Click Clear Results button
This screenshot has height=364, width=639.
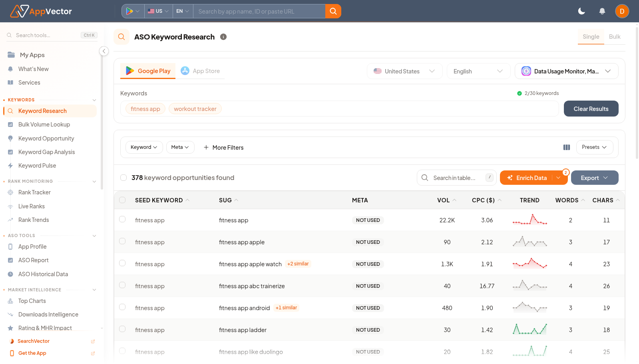coord(591,109)
